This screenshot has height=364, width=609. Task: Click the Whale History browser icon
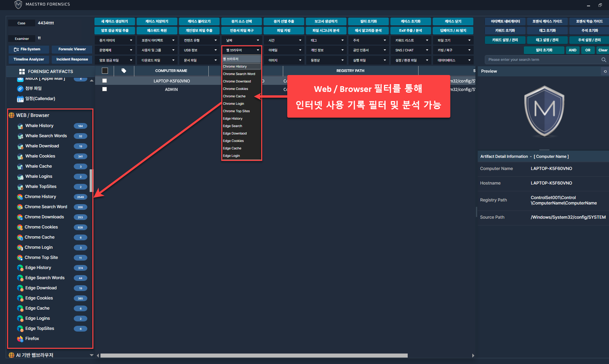(20, 126)
